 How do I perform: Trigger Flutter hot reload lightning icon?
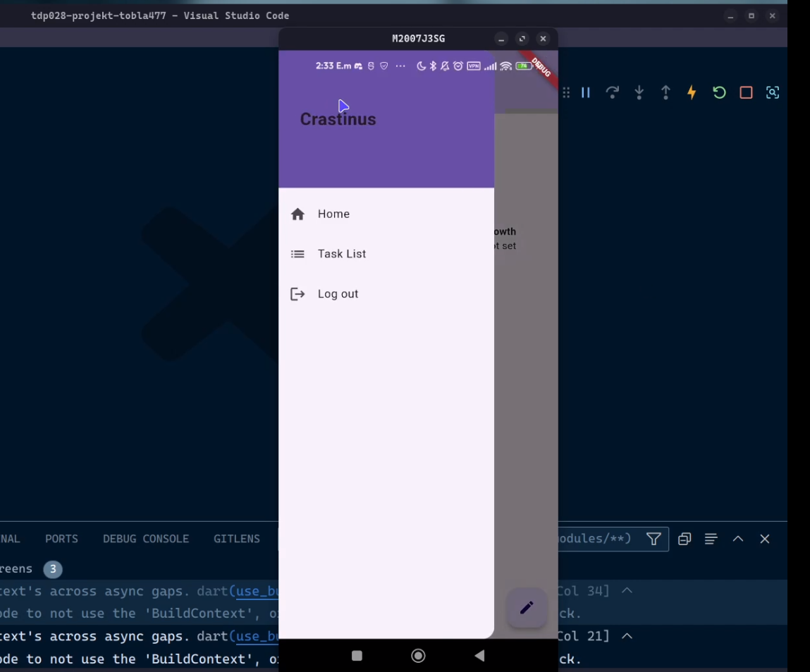(x=692, y=92)
